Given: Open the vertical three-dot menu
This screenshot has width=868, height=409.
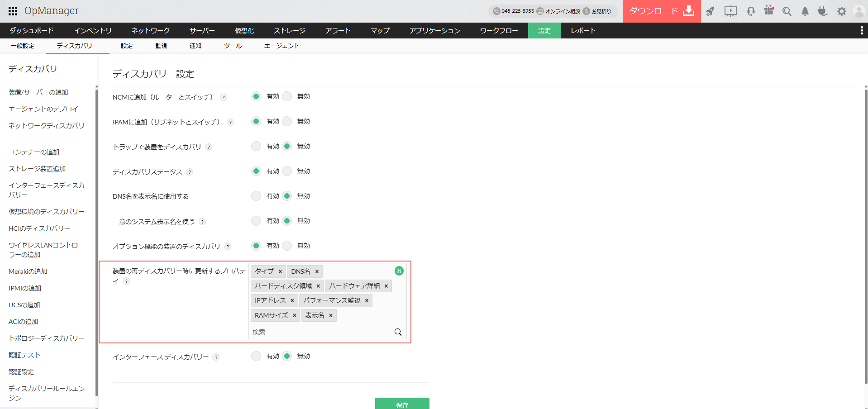Looking at the screenshot, I should tap(861, 30).
